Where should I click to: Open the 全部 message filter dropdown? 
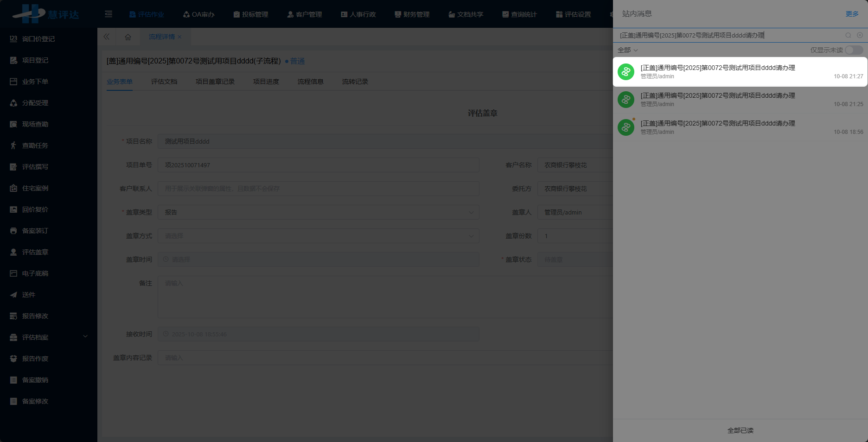[627, 50]
